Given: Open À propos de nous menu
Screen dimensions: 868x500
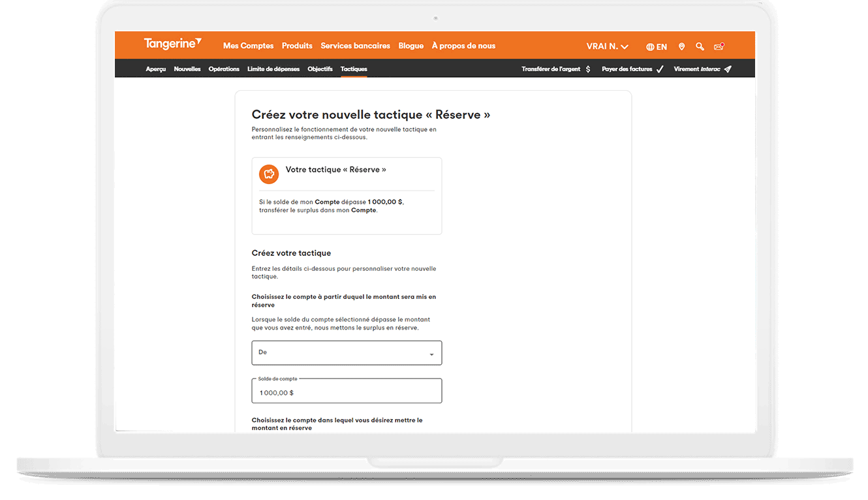Looking at the screenshot, I should pyautogui.click(x=463, y=46).
